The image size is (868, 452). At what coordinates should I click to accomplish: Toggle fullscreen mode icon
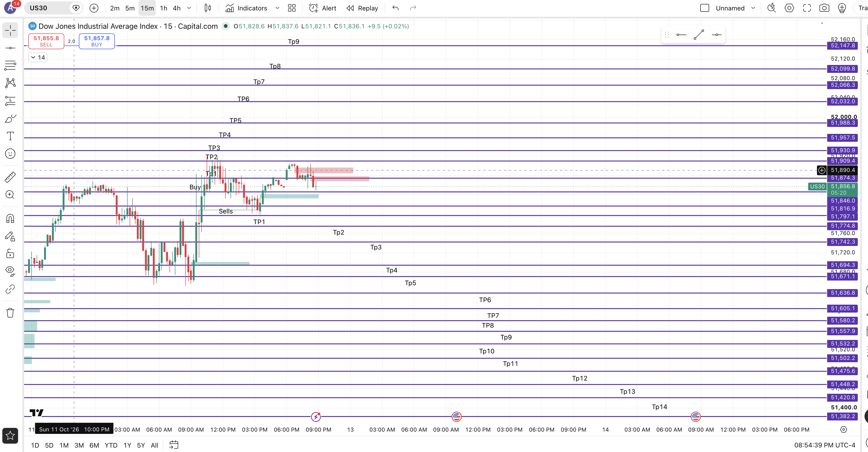[807, 8]
